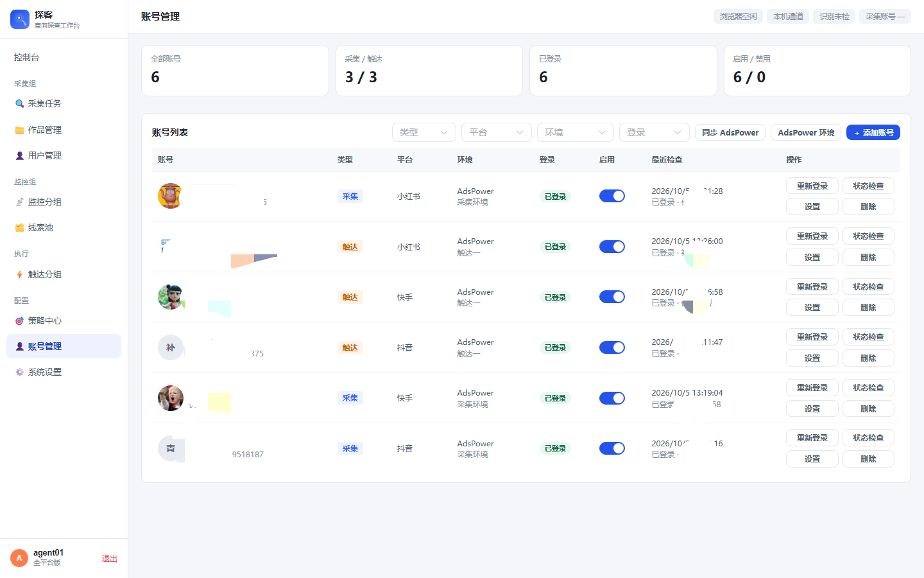Click the icon beside 监控分组
924x578 pixels.
pyautogui.click(x=20, y=202)
